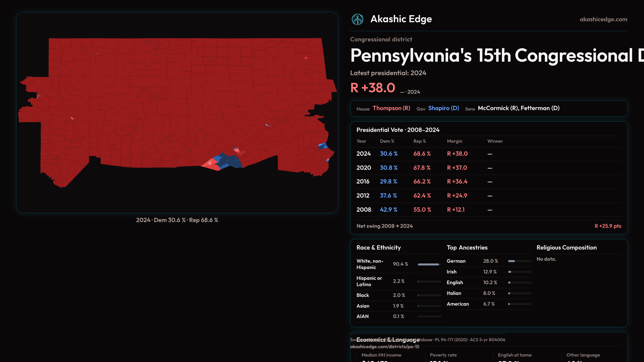Click Thompson (R) House representative link

[391, 108]
